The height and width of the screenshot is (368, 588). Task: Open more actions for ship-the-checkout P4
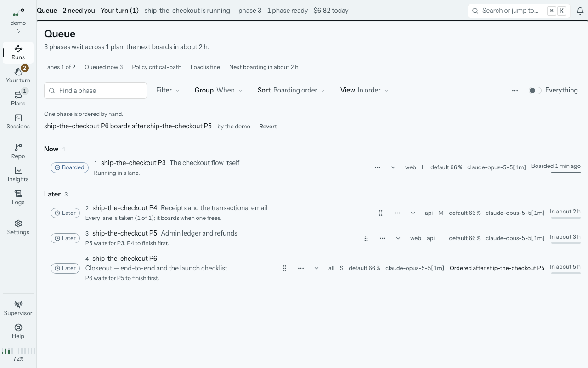pyautogui.click(x=397, y=213)
